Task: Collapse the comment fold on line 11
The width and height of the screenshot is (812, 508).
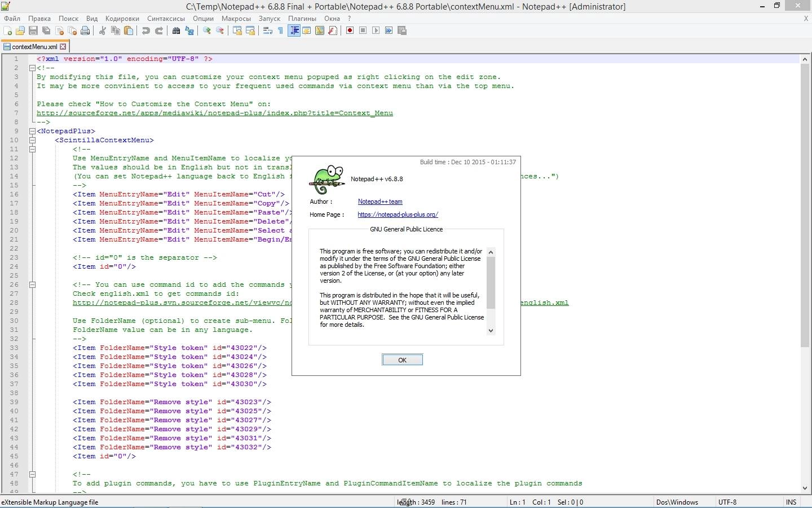Action: pos(32,149)
